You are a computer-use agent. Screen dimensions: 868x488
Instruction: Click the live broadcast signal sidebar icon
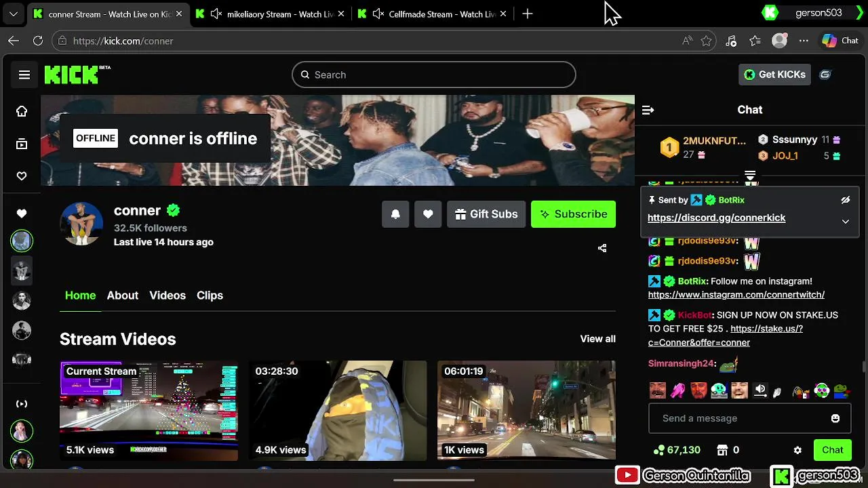[x=22, y=404]
